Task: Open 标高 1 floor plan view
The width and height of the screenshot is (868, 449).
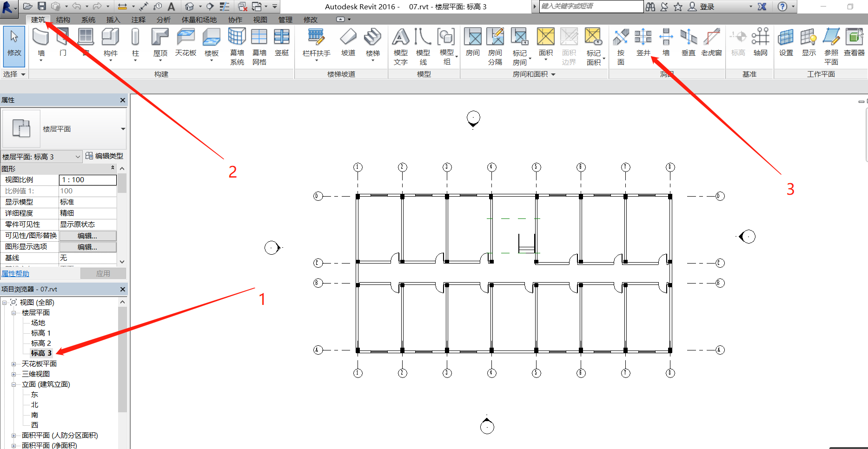Action: click(x=40, y=333)
